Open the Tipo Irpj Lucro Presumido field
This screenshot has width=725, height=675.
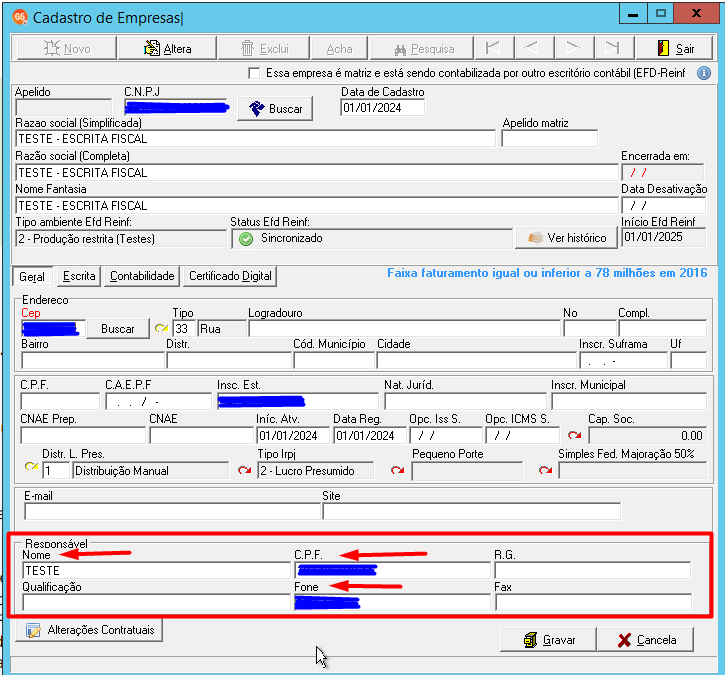coord(315,471)
